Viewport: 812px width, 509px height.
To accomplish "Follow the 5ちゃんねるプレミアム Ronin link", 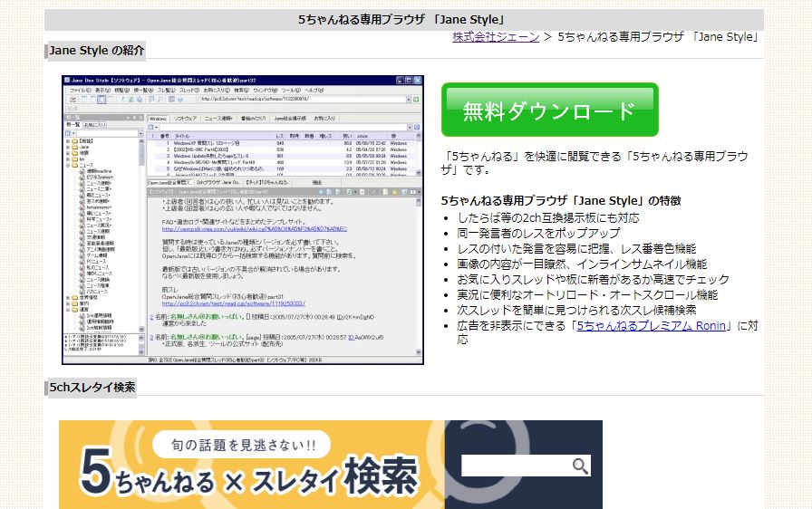I will (652, 326).
